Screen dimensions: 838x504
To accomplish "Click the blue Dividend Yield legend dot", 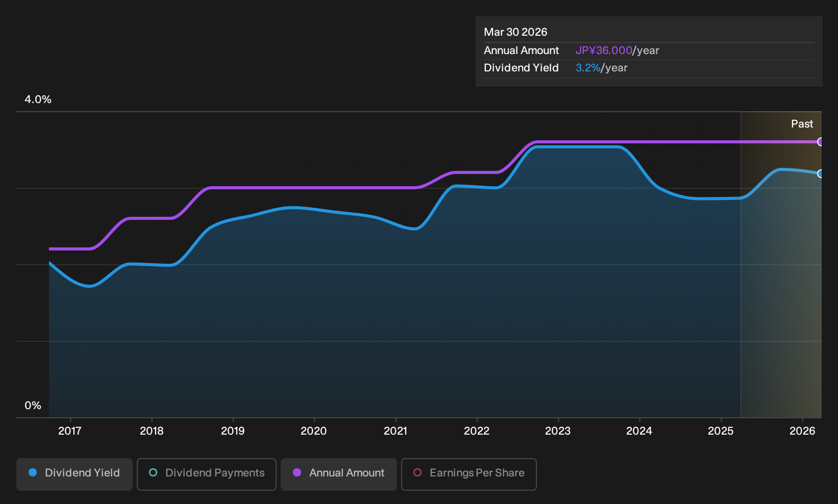I will [33, 472].
